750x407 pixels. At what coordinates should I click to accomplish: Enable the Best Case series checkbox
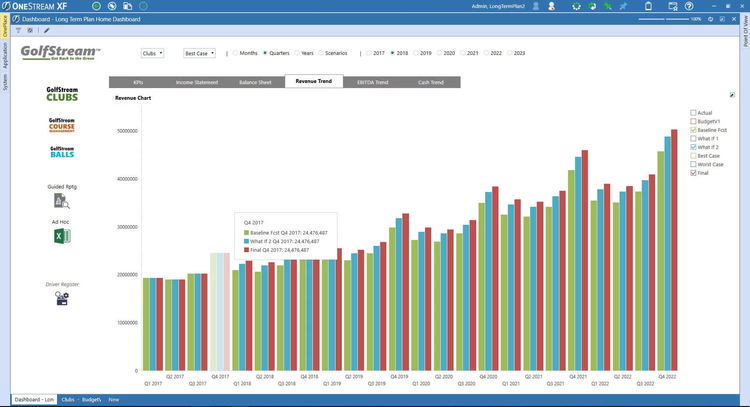pyautogui.click(x=693, y=156)
